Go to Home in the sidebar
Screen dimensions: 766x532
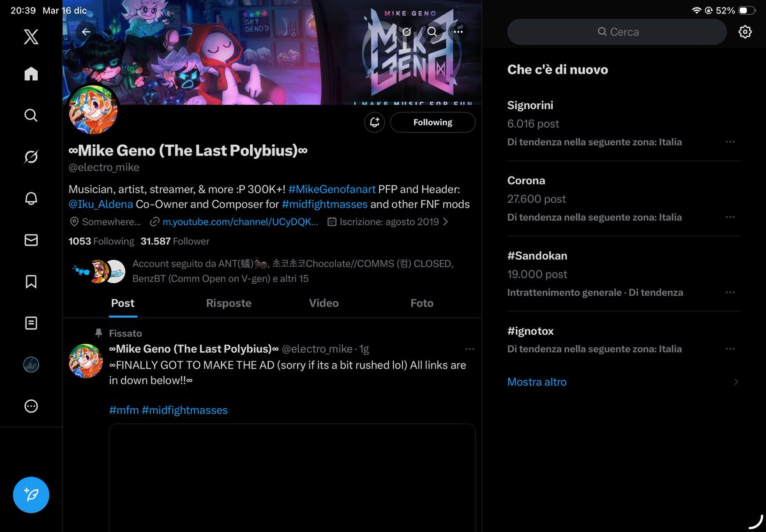point(31,74)
